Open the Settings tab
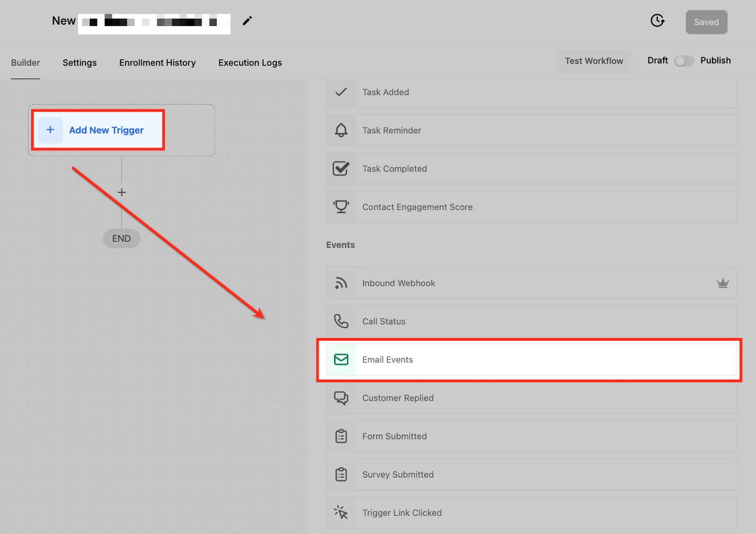This screenshot has height=534, width=756. (79, 63)
